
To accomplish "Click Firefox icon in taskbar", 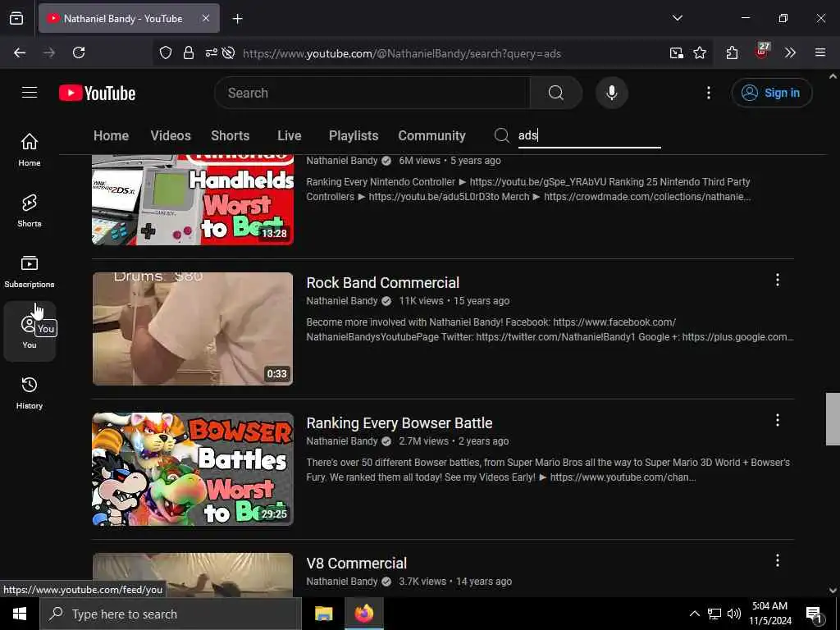I will (363, 614).
